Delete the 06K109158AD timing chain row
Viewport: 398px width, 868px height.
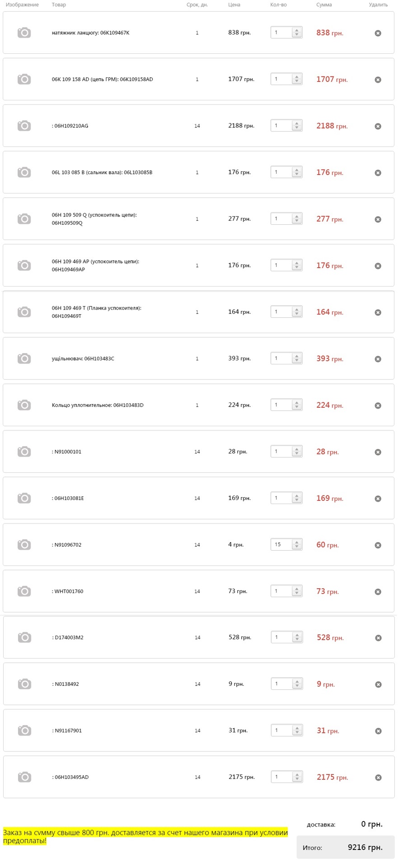point(378,80)
